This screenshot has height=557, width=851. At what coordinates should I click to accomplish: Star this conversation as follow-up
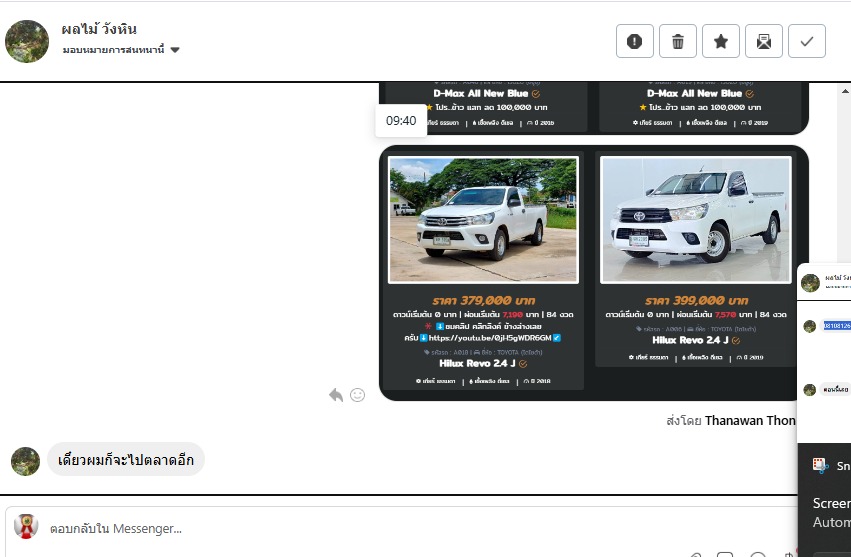click(720, 41)
